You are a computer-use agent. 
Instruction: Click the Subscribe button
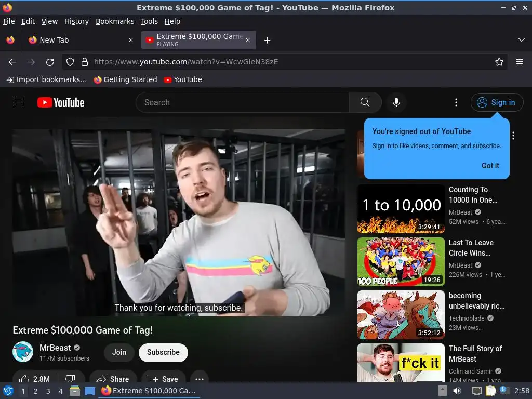tap(163, 353)
